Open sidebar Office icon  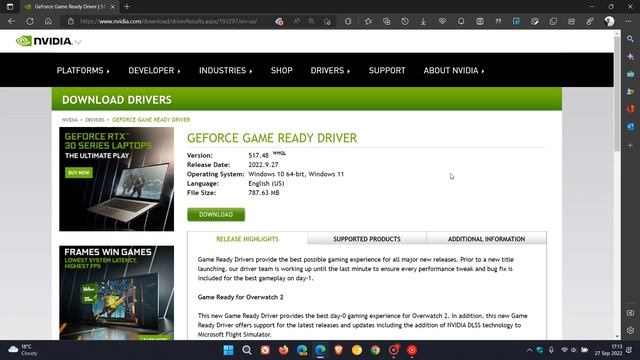(631, 109)
